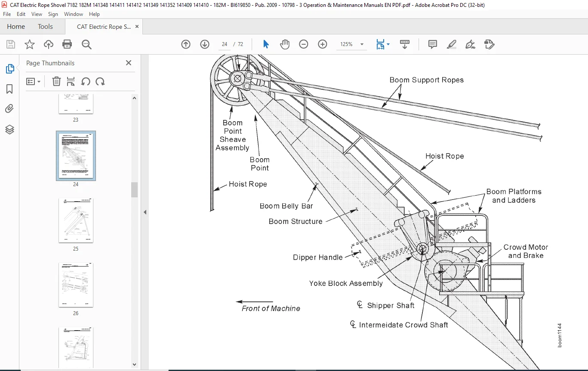Open the Help menu
Viewport: 588px width, 371px height.
(94, 14)
